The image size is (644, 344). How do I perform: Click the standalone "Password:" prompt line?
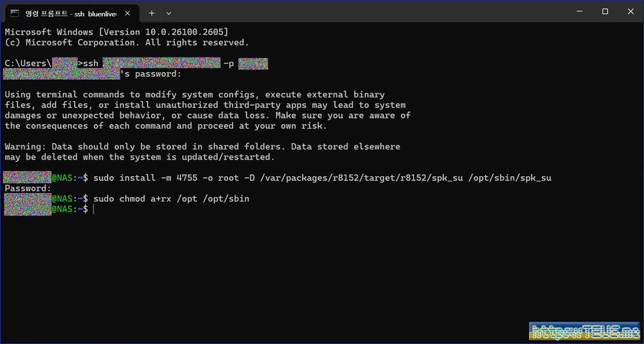click(x=28, y=188)
